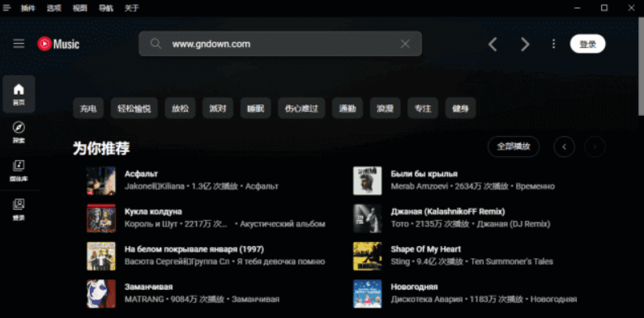The image size is (644, 318).
Task: Clear the search field text
Action: pos(405,44)
